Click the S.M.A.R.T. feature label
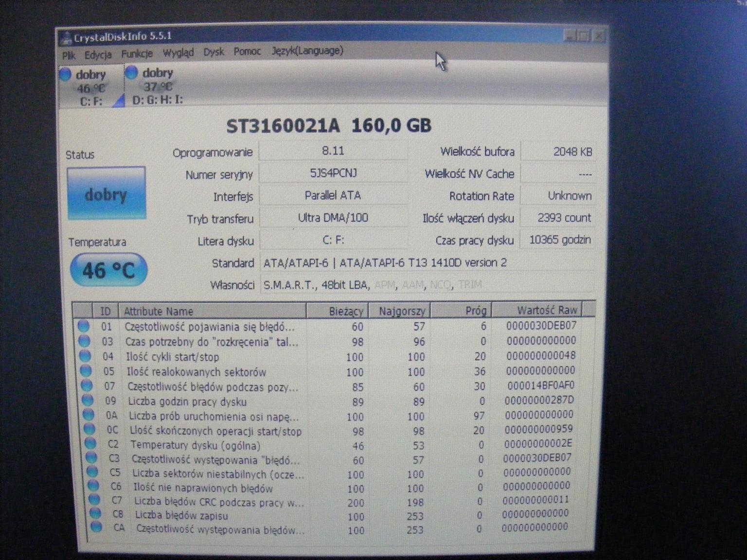Screen dimensions: 747x560 tap(289, 285)
